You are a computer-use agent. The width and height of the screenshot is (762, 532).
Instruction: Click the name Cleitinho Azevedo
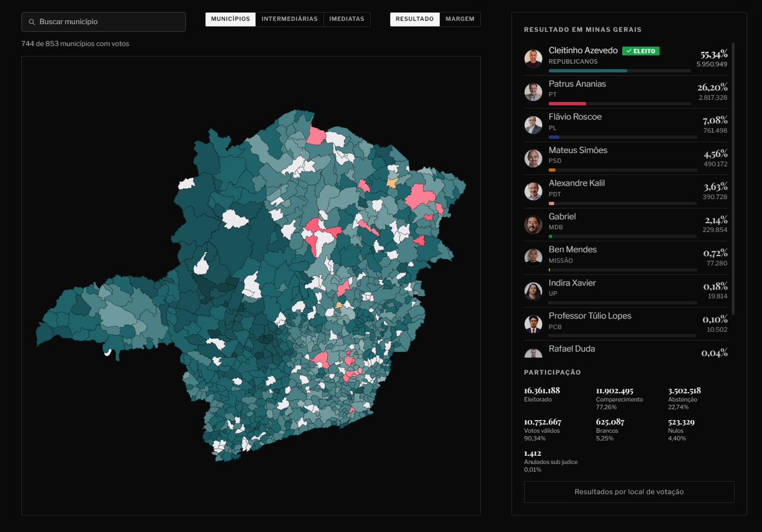pos(583,50)
